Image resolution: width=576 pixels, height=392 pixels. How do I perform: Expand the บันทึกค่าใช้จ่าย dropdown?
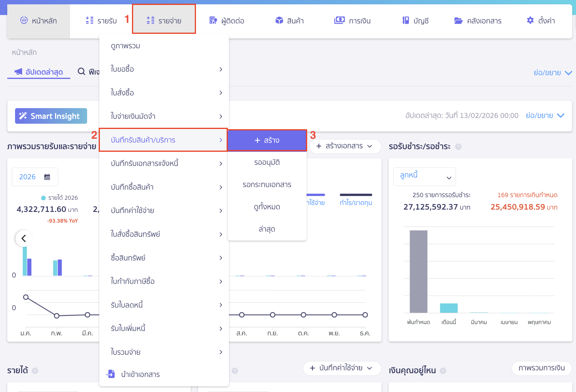[342, 369]
